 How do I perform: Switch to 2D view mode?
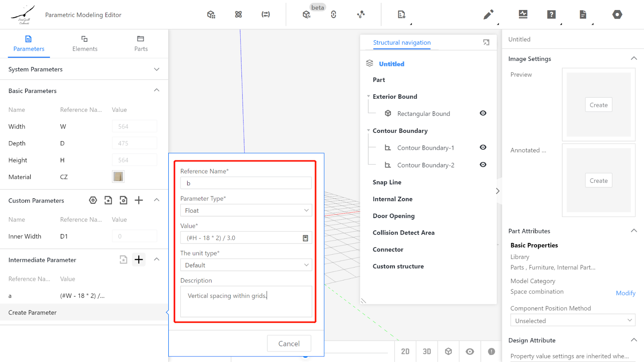405,352
